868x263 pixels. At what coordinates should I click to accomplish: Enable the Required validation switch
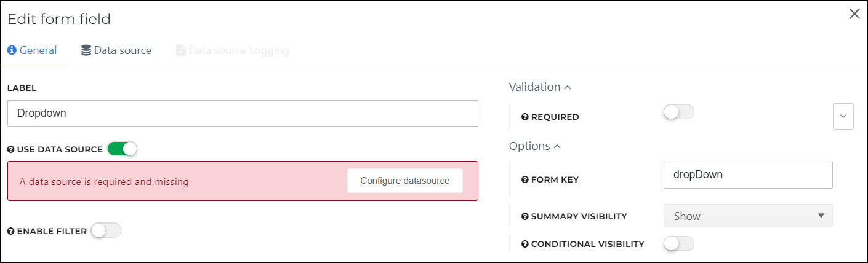(678, 112)
